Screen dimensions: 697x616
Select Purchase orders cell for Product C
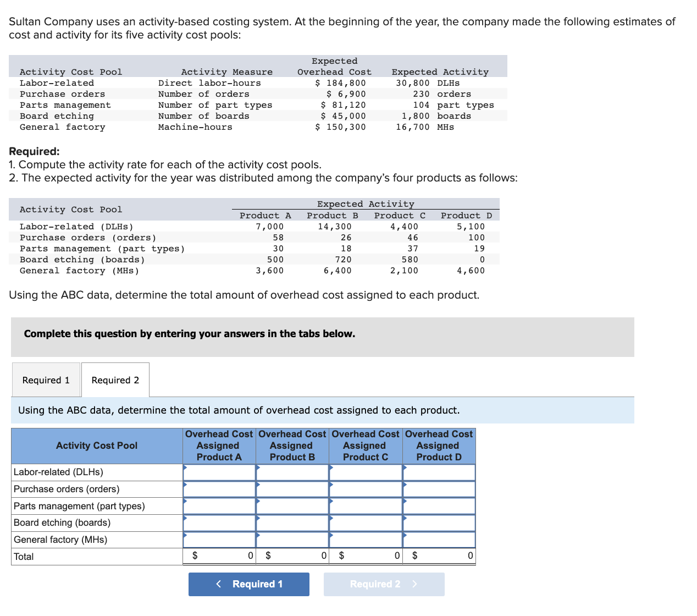[x=366, y=488]
